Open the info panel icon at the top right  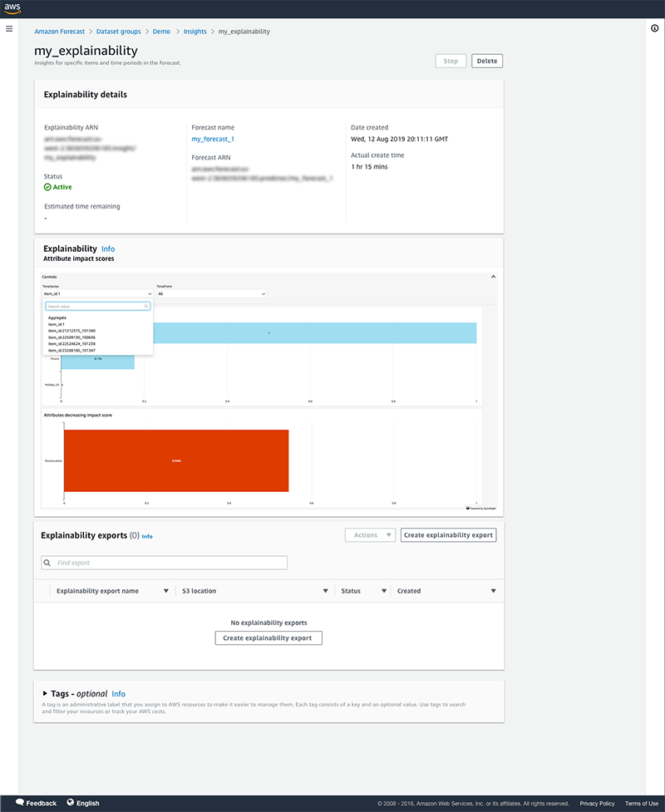[x=655, y=28]
